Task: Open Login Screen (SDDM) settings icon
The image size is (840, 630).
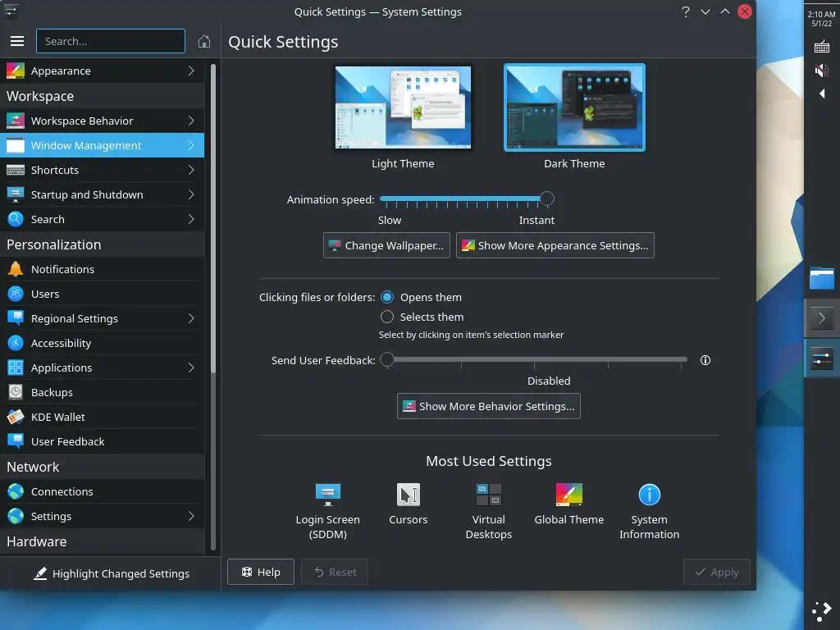Action: 328,495
